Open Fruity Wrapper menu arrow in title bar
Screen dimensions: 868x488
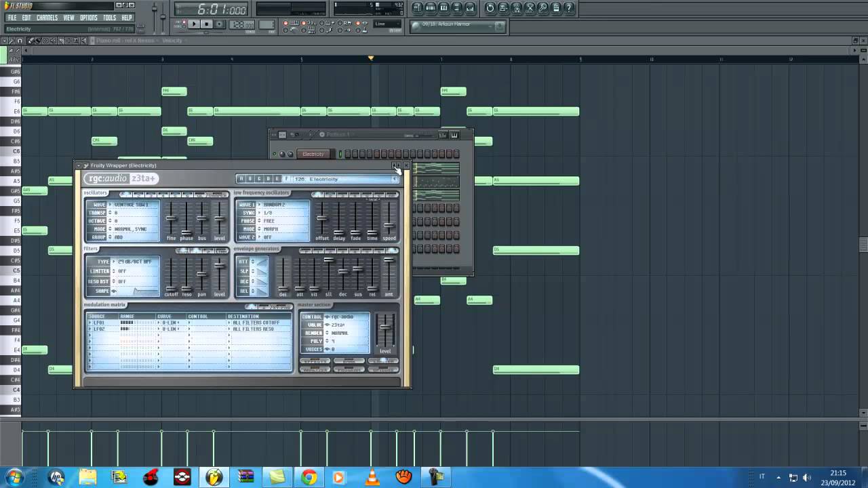[x=78, y=165]
